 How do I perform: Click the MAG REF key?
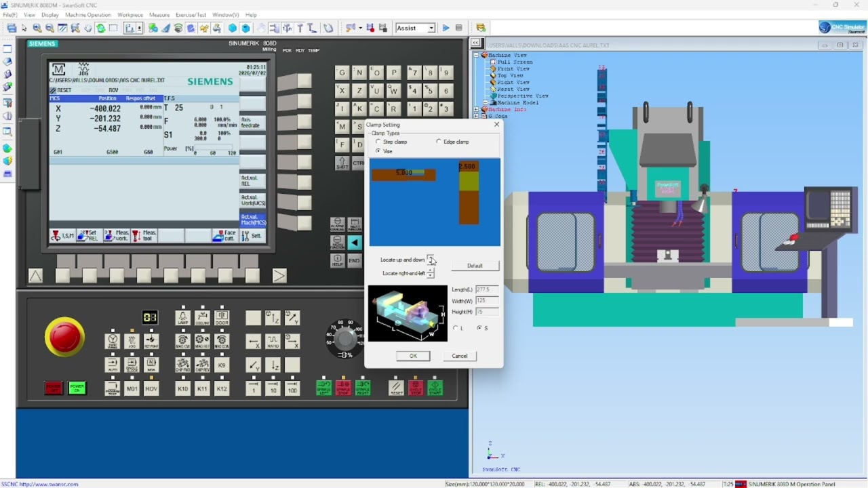click(202, 341)
